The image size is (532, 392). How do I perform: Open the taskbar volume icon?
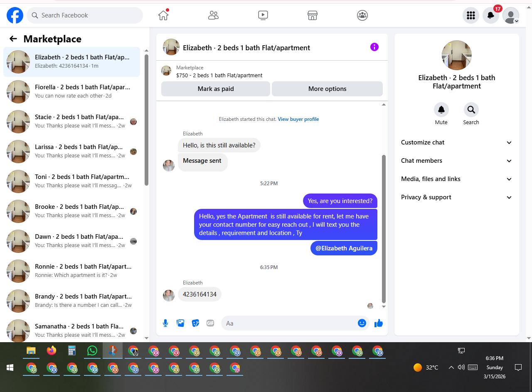(x=461, y=367)
